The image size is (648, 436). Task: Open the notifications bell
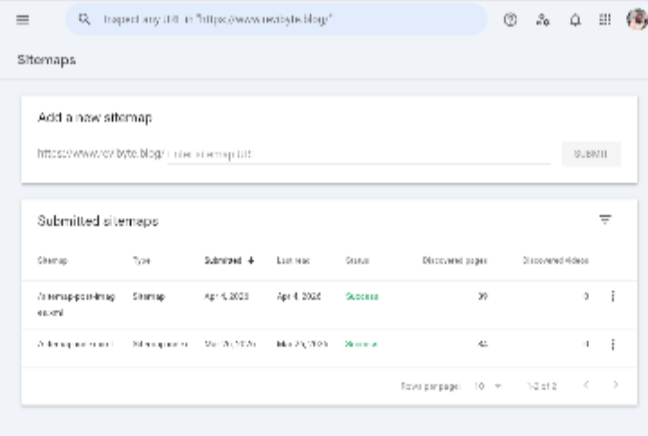(575, 19)
